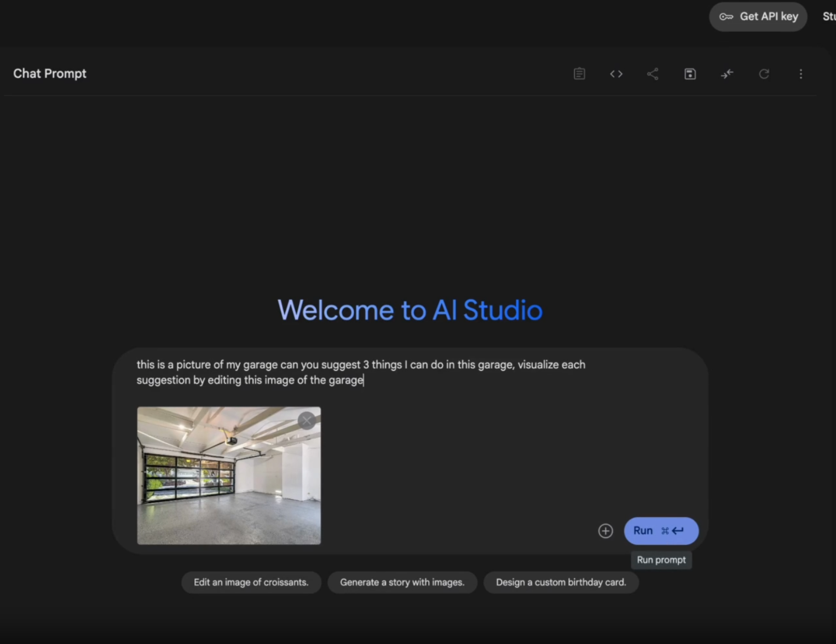Image resolution: width=836 pixels, height=644 pixels.
Task: Click the Get API key button
Action: (758, 16)
